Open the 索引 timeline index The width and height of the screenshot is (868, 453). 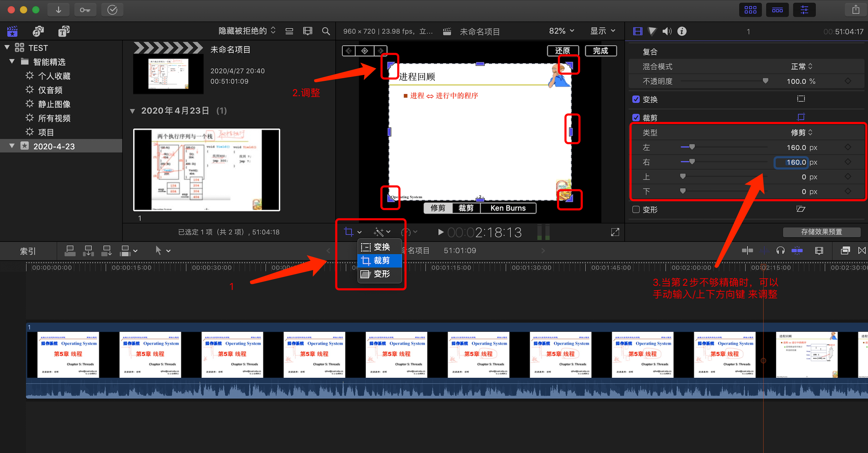(28, 251)
